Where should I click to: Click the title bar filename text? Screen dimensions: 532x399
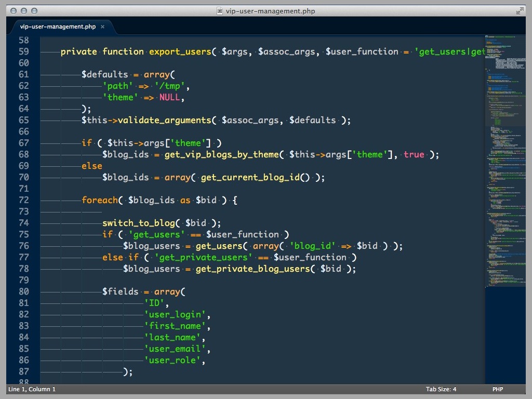click(270, 11)
